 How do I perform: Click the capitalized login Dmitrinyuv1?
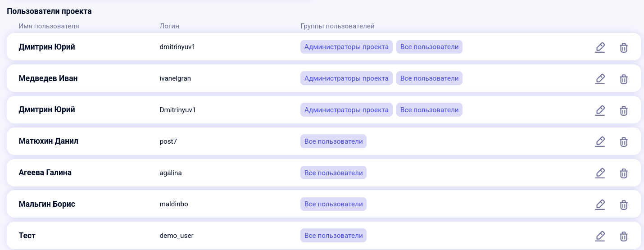[x=178, y=110]
